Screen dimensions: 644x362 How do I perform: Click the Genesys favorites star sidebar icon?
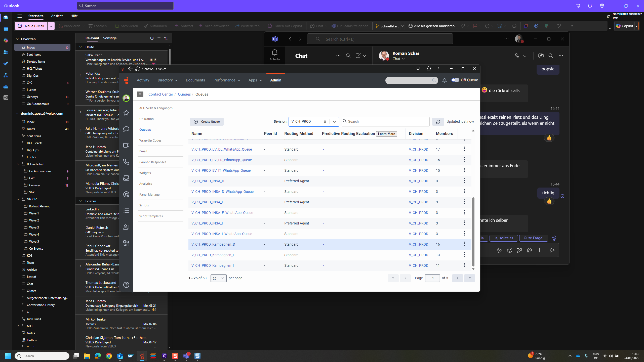click(x=126, y=113)
